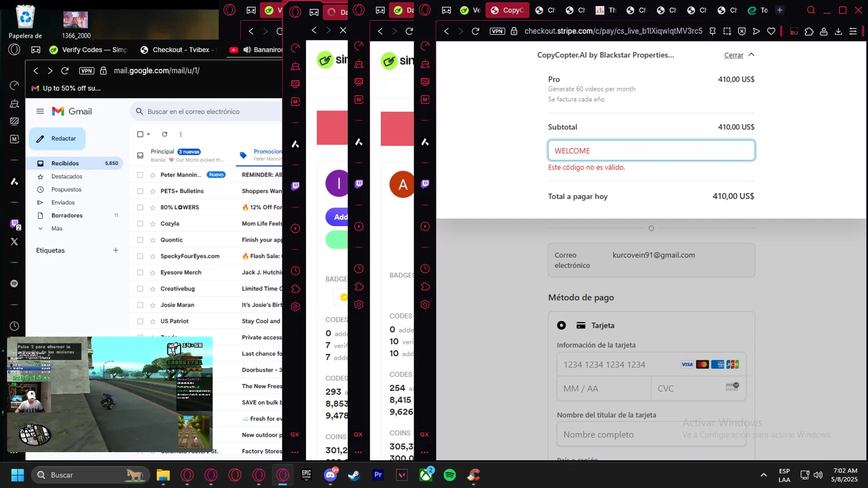Select the Tarjeta payment radio button
868x488 pixels.
coord(561,326)
